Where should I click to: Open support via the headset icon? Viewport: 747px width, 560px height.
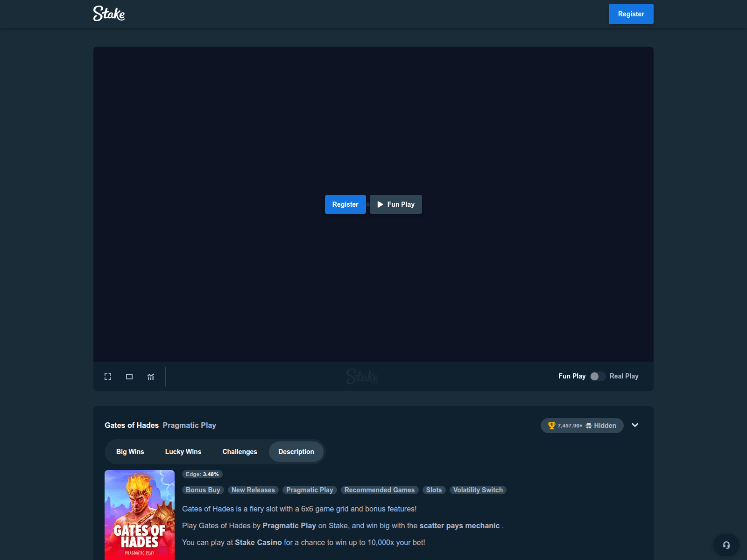click(726, 544)
